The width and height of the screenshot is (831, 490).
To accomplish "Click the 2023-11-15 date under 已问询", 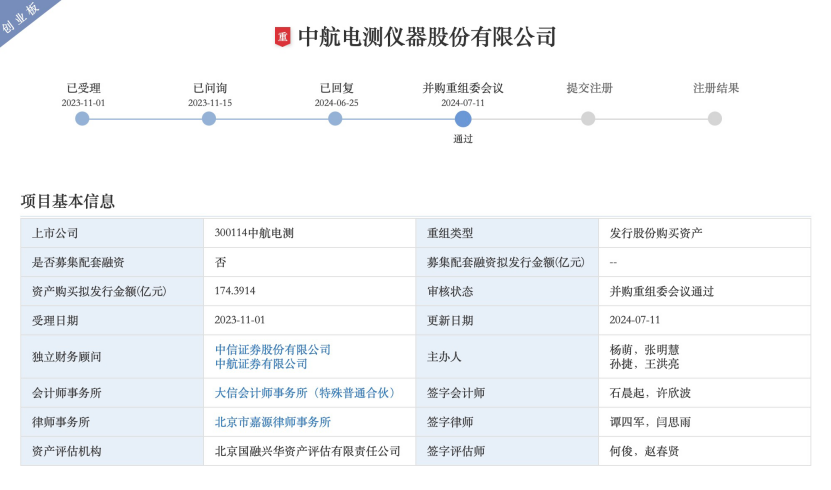I will click(210, 103).
